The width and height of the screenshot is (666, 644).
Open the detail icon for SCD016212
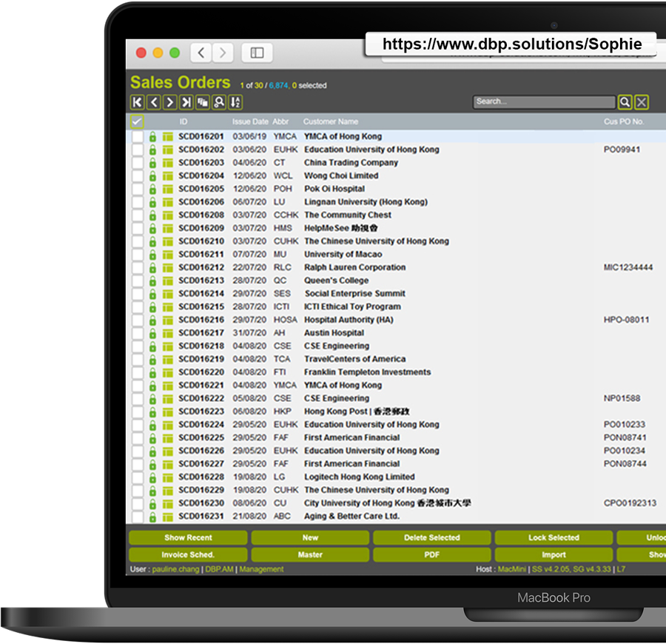[168, 268]
